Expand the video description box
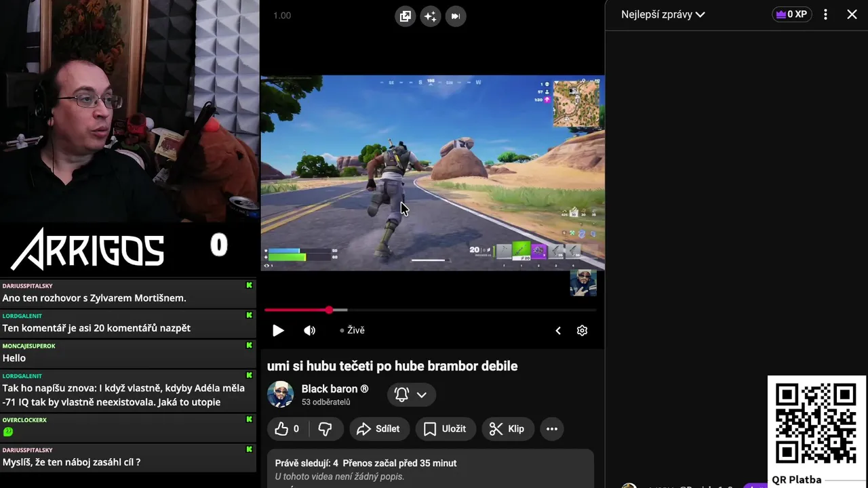Image resolution: width=868 pixels, height=488 pixels. pos(430,469)
